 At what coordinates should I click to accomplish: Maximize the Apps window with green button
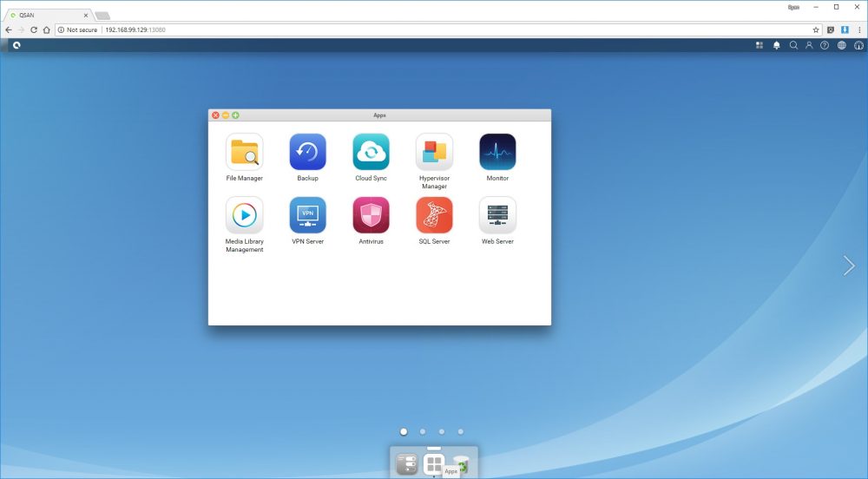point(235,115)
